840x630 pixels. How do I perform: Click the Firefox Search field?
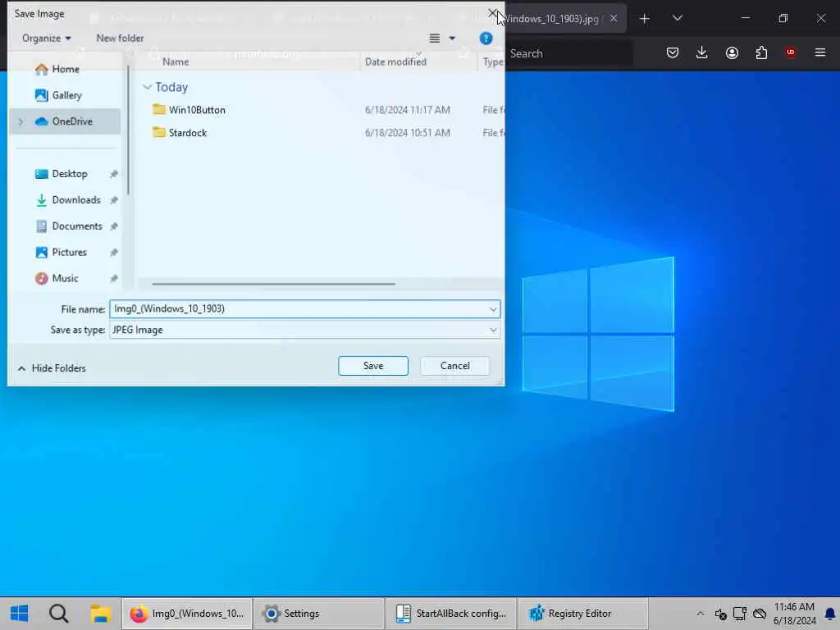point(568,53)
